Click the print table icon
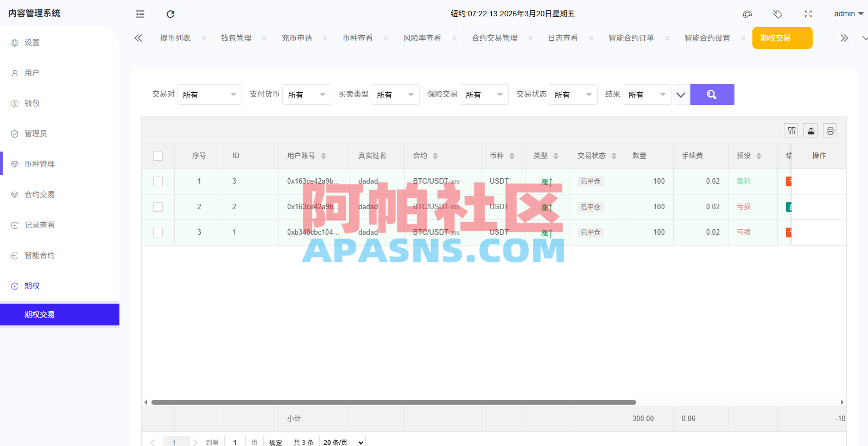This screenshot has height=446, width=868. click(x=831, y=130)
